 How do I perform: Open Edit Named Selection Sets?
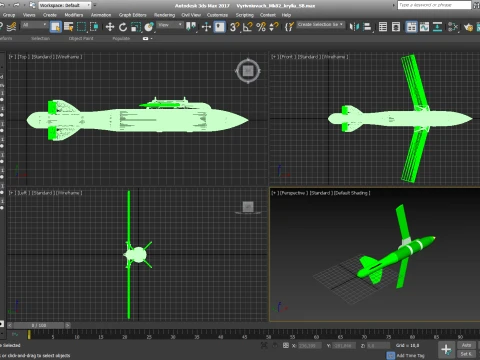(x=289, y=27)
